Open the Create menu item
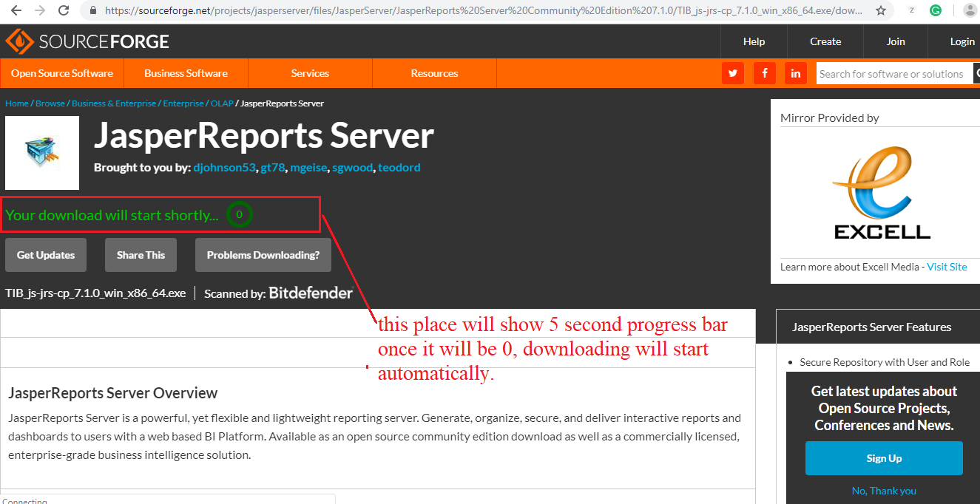980x504 pixels. [825, 41]
